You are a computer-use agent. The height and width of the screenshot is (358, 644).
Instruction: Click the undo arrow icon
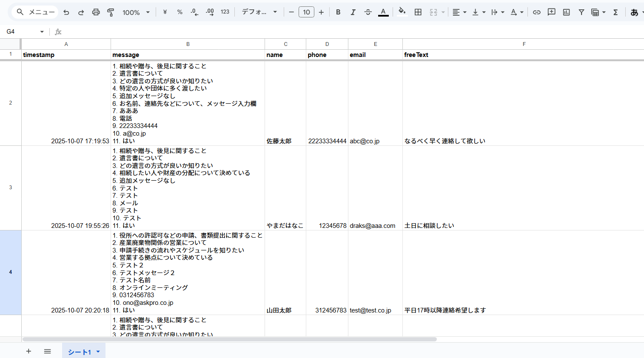coord(66,12)
